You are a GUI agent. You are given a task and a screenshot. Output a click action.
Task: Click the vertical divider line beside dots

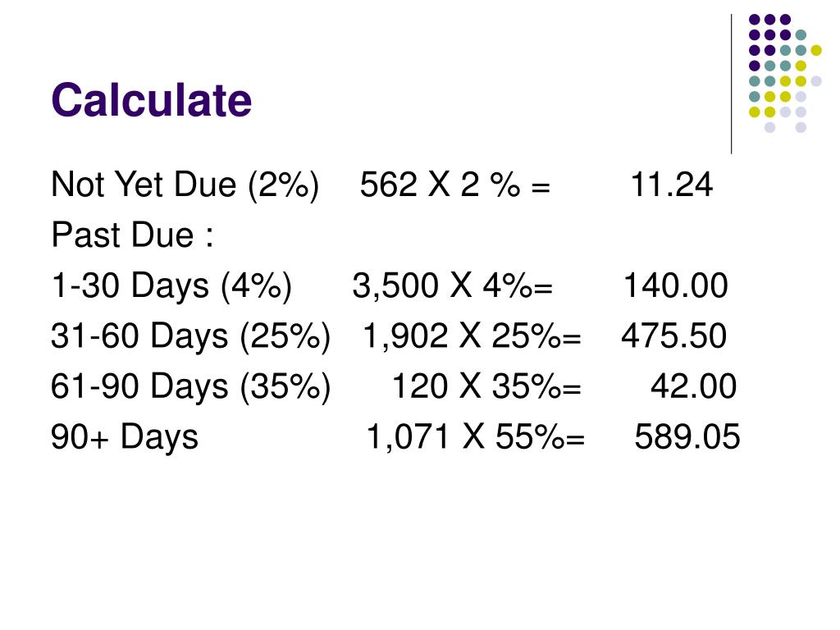click(731, 84)
